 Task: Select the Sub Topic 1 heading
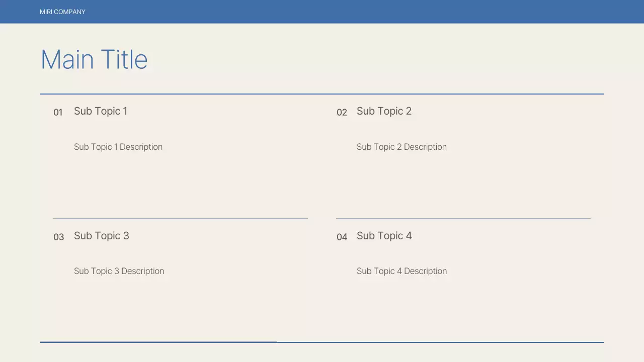coord(101,111)
